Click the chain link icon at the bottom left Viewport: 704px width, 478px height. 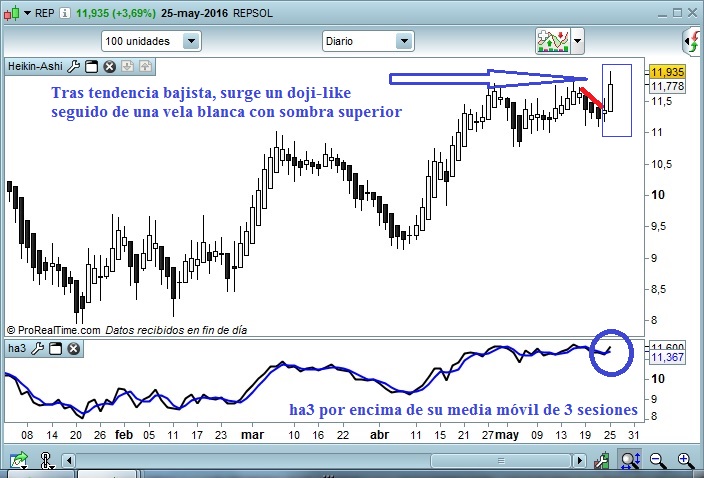(x=46, y=460)
